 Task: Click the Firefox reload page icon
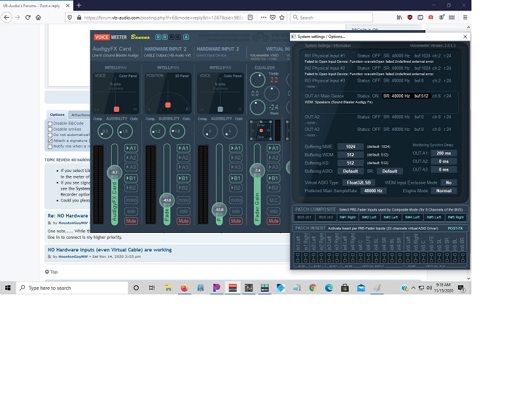(27, 18)
